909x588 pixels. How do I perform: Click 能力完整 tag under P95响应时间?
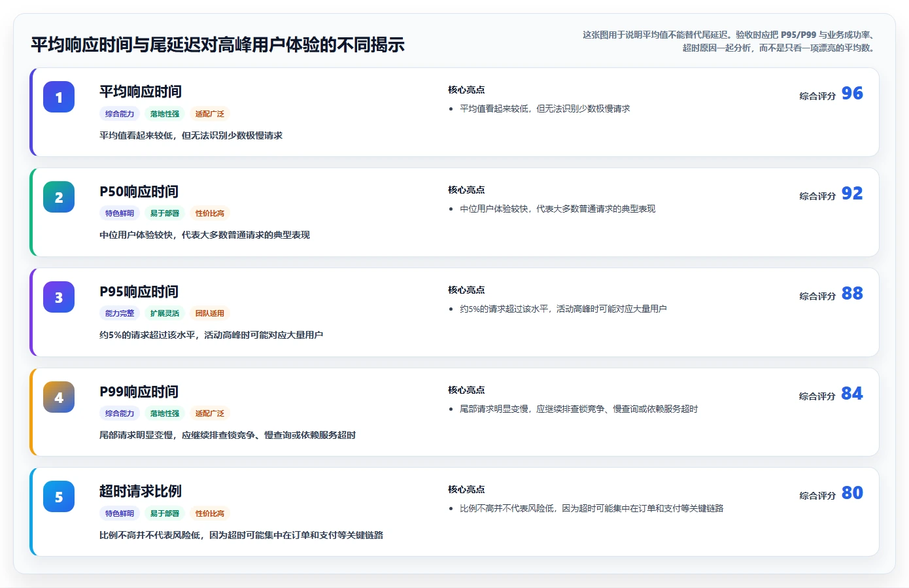pos(120,313)
